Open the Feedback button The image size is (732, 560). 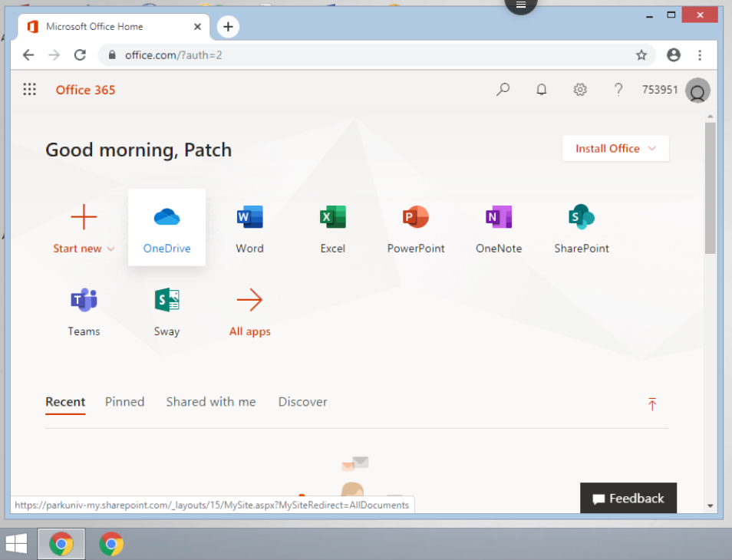pyautogui.click(x=628, y=498)
